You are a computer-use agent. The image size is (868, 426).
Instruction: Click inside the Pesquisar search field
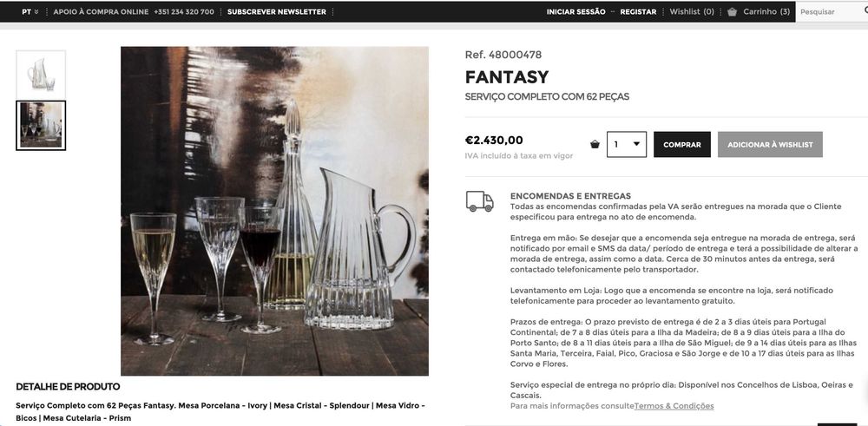click(x=832, y=11)
